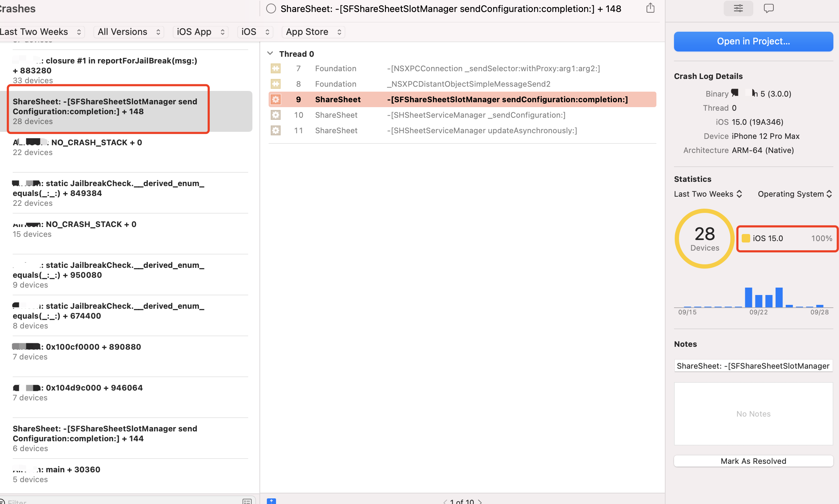Open the App Store source dropdown

coord(313,32)
